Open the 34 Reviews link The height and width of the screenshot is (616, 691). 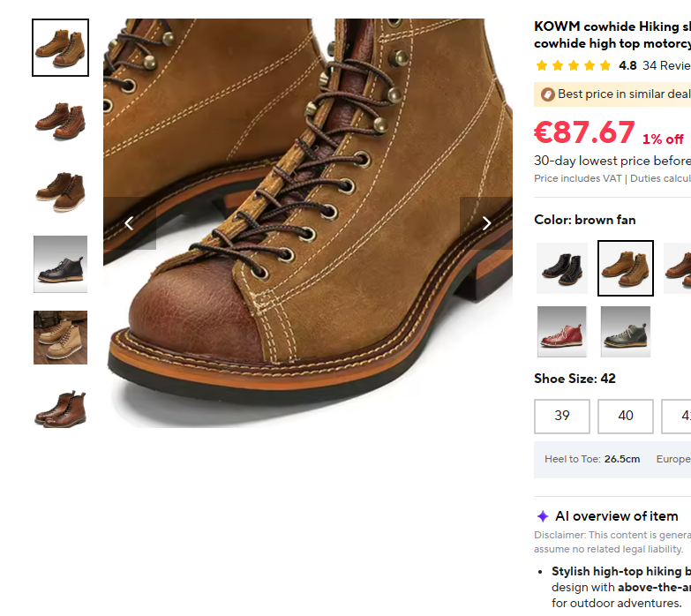click(x=666, y=65)
